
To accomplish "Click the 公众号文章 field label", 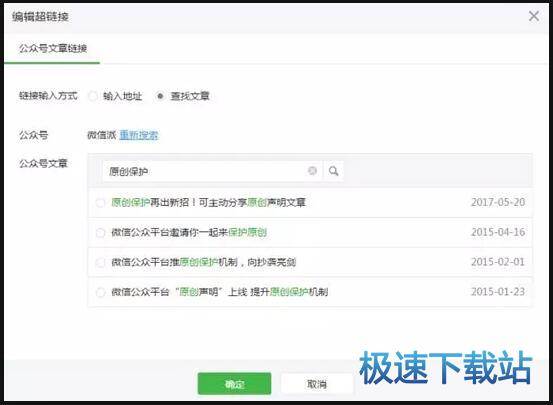I will click(x=43, y=163).
